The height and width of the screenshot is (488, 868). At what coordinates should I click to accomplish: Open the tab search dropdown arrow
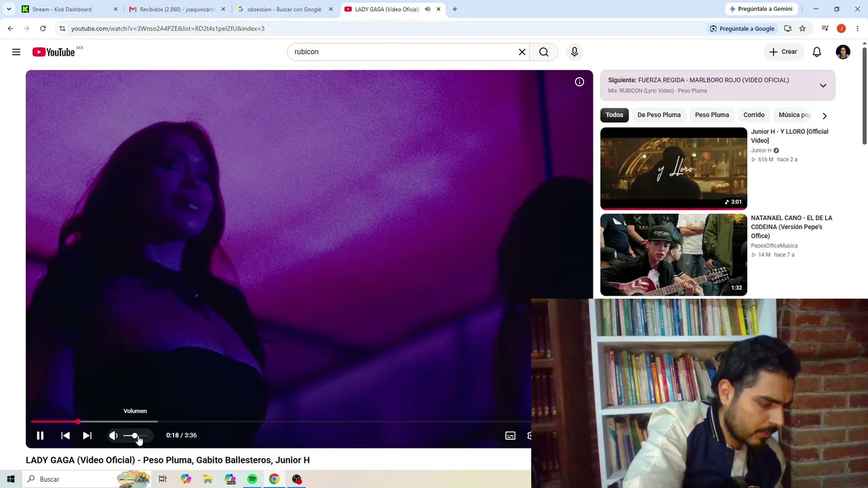point(9,9)
